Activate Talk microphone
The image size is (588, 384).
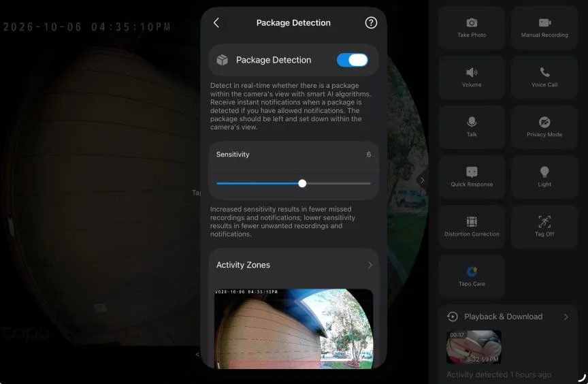pyautogui.click(x=472, y=127)
